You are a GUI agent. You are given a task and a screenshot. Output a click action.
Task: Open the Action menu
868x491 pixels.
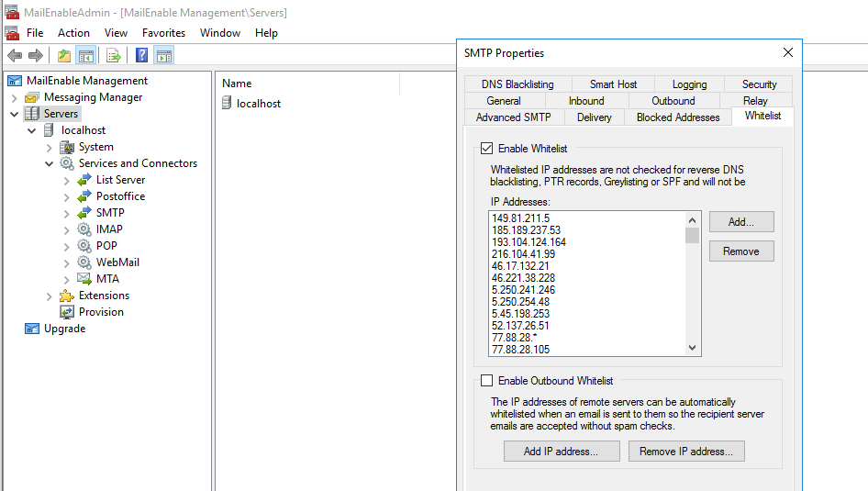(73, 33)
